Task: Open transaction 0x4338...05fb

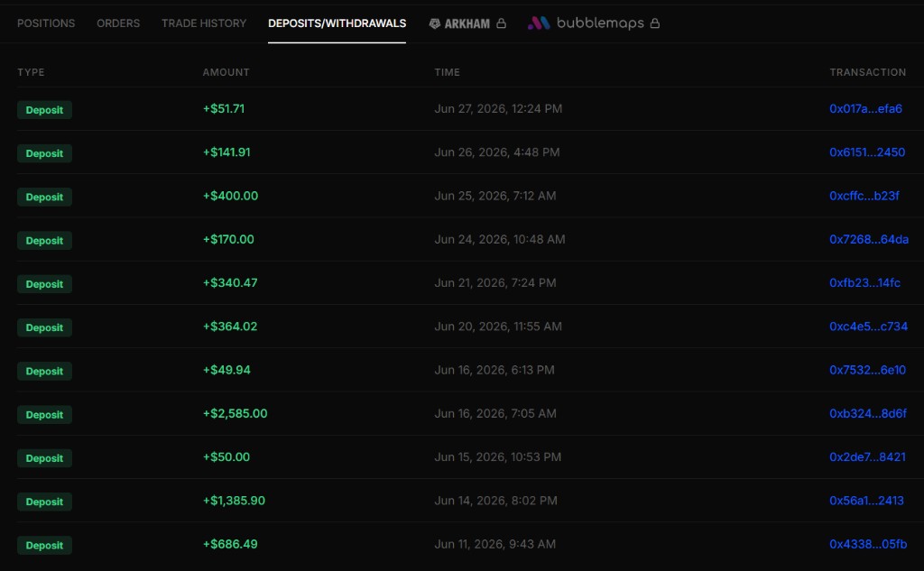Action: [868, 545]
